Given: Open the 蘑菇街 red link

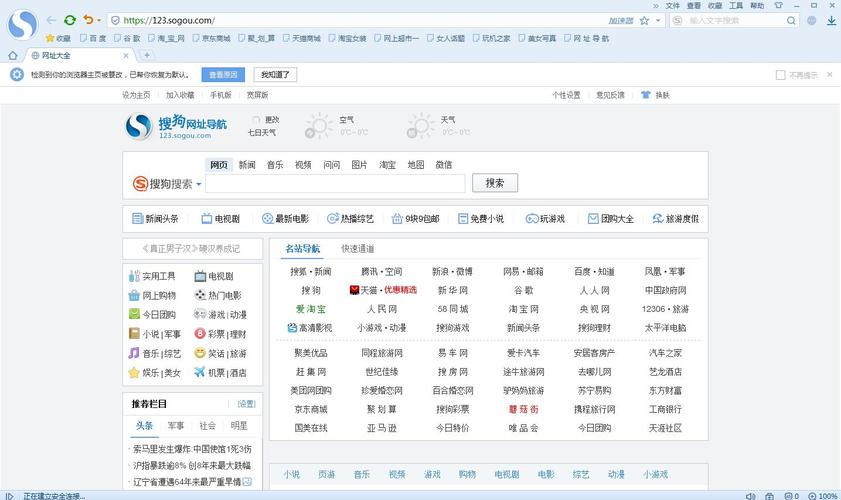Looking at the screenshot, I should pyautogui.click(x=523, y=409).
